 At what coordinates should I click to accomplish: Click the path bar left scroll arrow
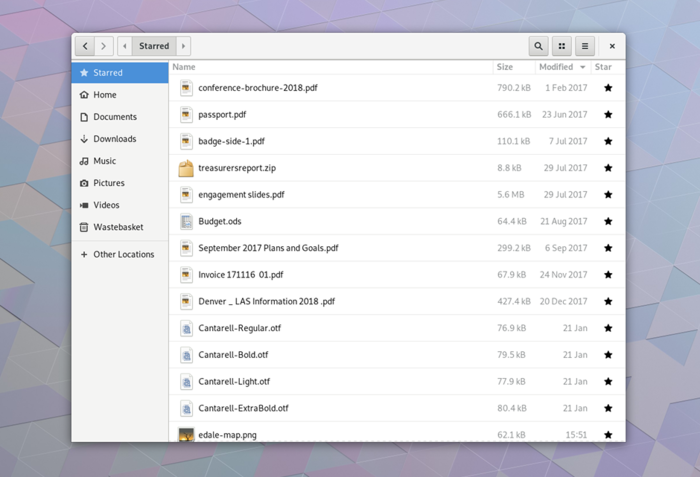(x=125, y=46)
